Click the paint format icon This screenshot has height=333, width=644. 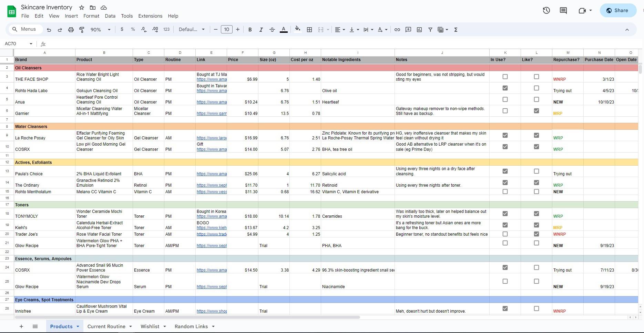(x=82, y=30)
